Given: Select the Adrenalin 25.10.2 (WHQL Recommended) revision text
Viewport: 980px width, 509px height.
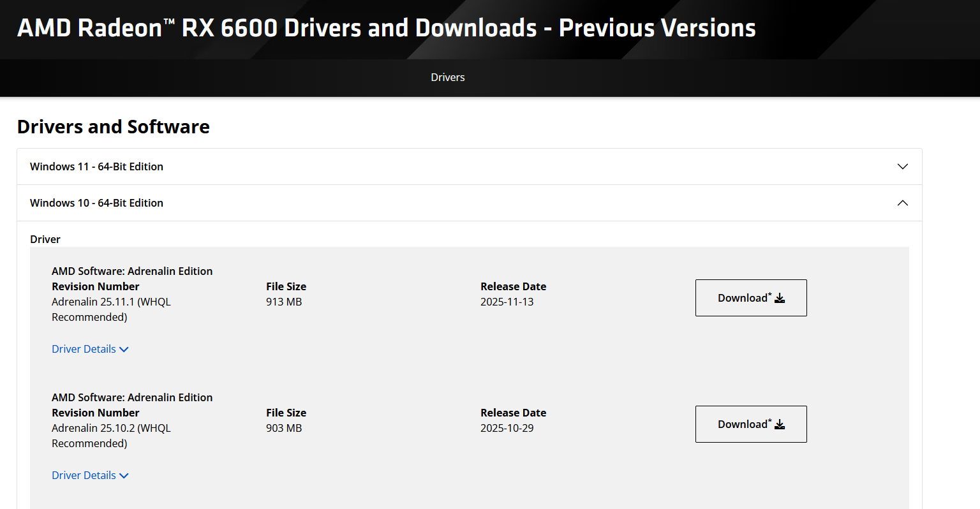Looking at the screenshot, I should 112,436.
